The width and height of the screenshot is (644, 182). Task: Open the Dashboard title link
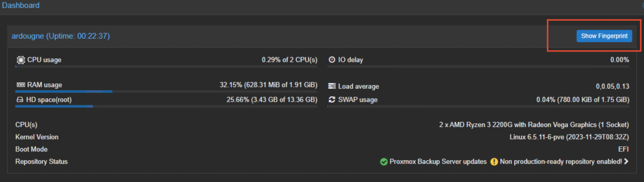(x=21, y=5)
